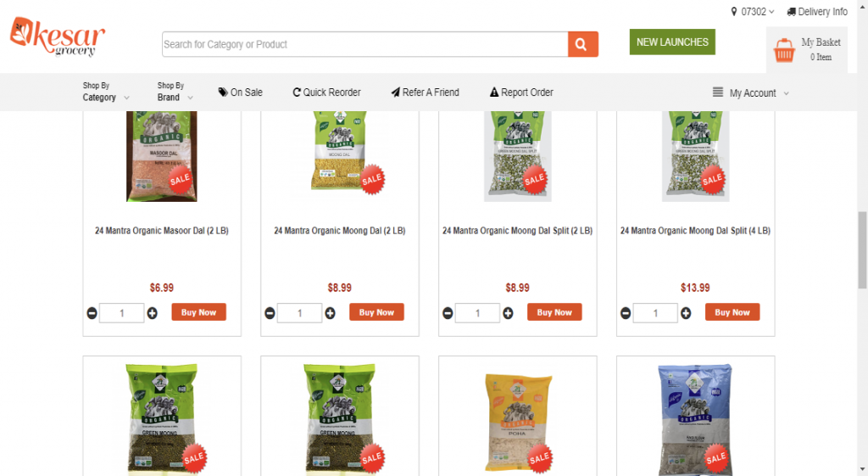Expand Shop By Brand dropdown

pyautogui.click(x=175, y=92)
